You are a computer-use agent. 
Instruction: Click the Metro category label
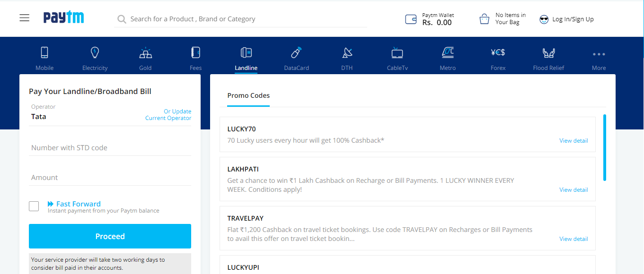pyautogui.click(x=448, y=68)
